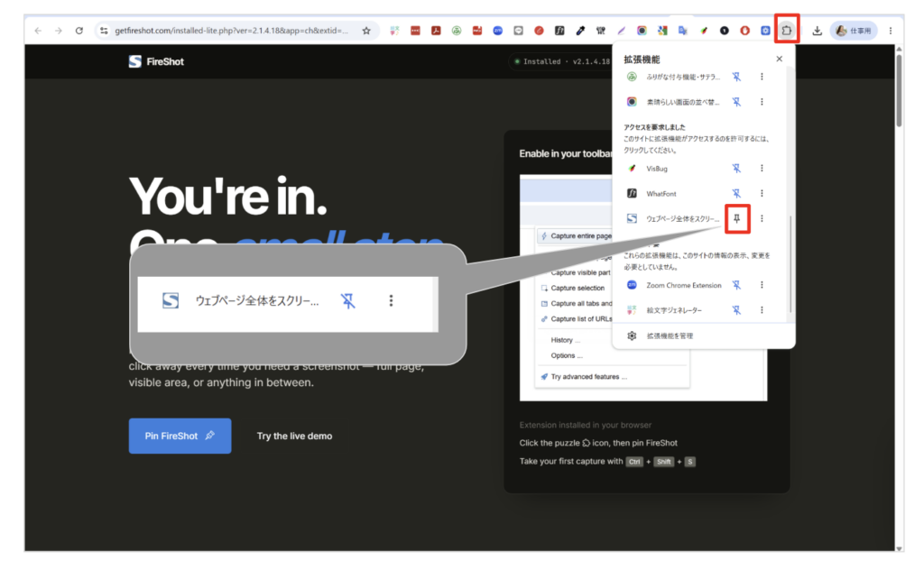Open 拡張機能を管理 with gear icon
The height and width of the screenshot is (579, 924).
[660, 335]
